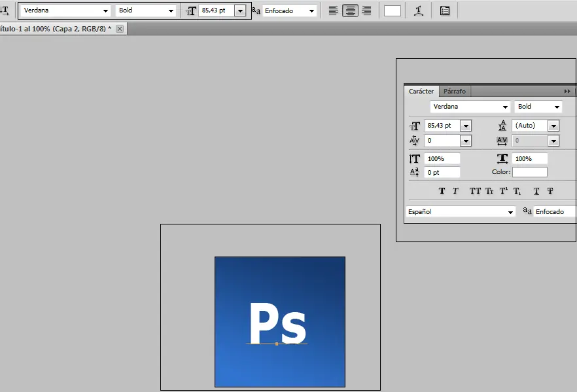Apply superscript text style
Screen dimensions: 577x392
503,191
